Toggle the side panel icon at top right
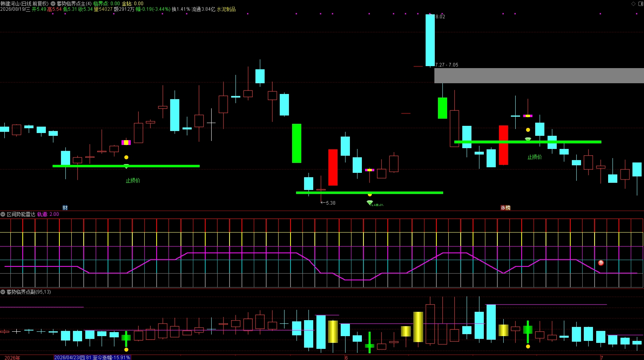This screenshot has height=360, width=644. click(x=641, y=4)
